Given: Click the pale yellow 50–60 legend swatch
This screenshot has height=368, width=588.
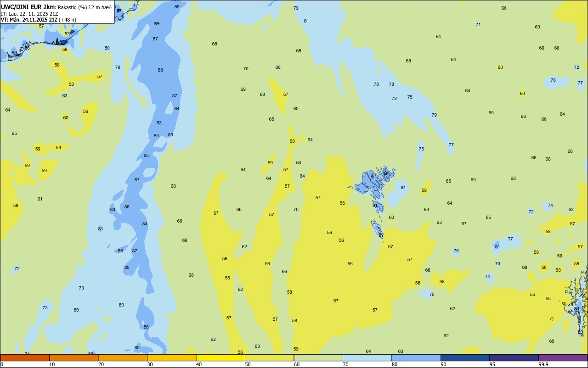Looking at the screenshot, I should (269, 357).
